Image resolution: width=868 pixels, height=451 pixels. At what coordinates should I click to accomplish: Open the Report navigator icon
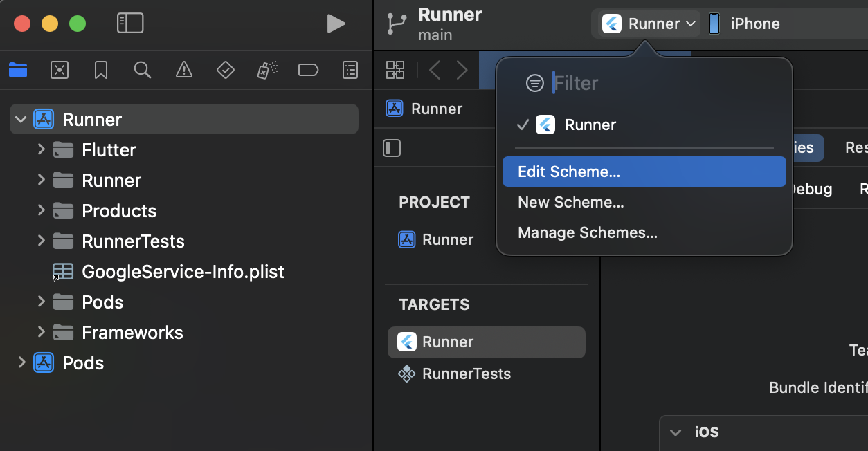tap(351, 70)
